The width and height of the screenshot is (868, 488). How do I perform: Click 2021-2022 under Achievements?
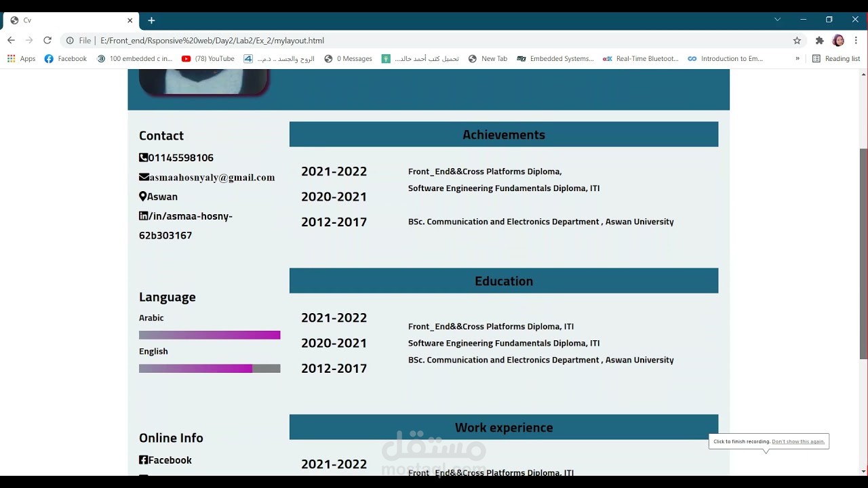coord(334,171)
